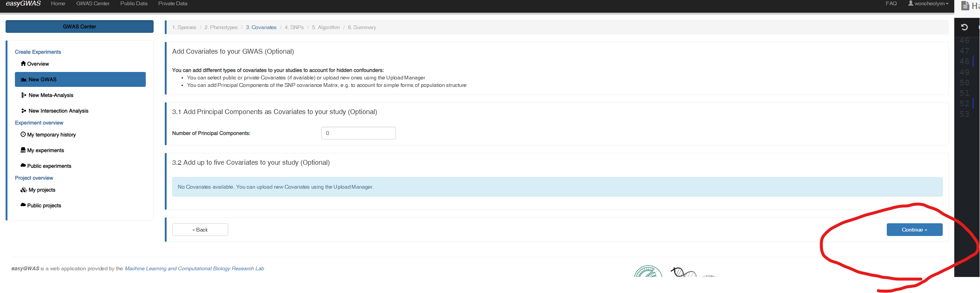The height and width of the screenshot is (293, 980).
Task: Open the Public Data menu
Action: [133, 4]
